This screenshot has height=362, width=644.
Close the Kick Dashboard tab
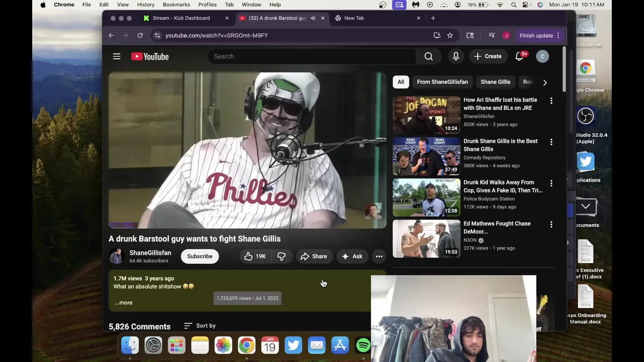click(227, 18)
